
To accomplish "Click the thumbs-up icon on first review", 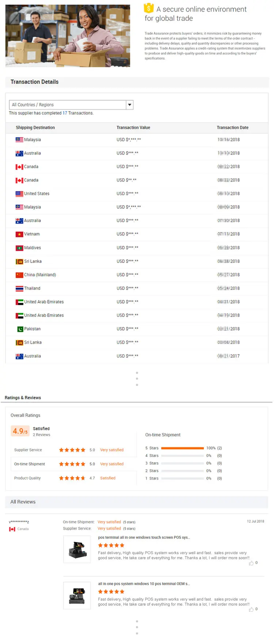I will click(251, 563).
